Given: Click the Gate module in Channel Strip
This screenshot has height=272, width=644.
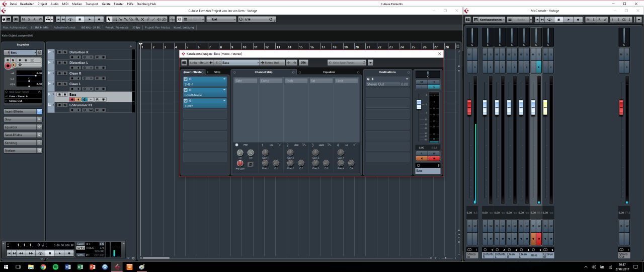Looking at the screenshot, I should 246,81.
